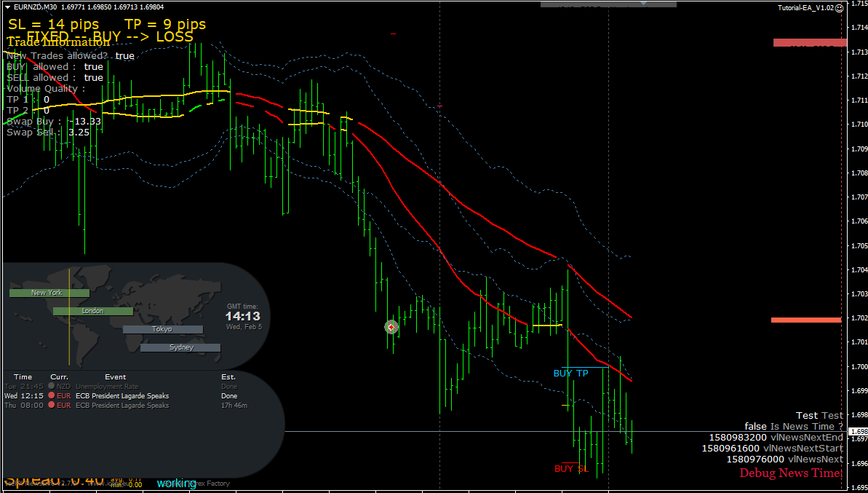Click the Volume Quality label
The height and width of the screenshot is (493, 868).
pos(47,89)
